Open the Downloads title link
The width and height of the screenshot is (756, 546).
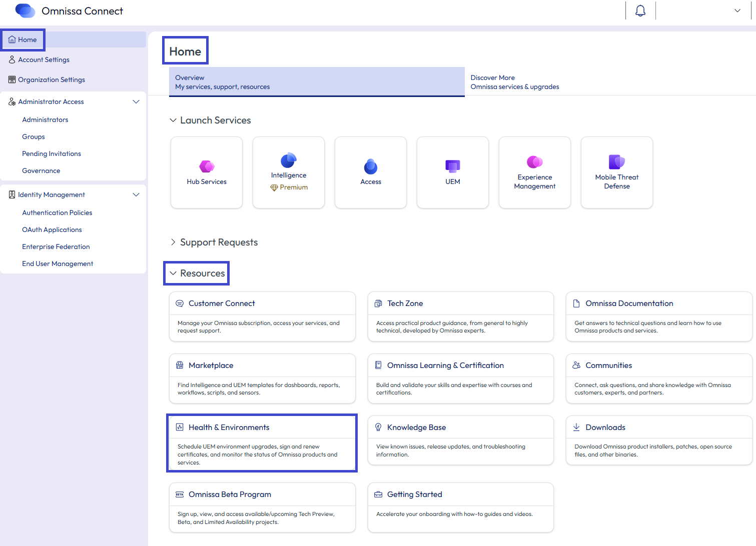[605, 427]
